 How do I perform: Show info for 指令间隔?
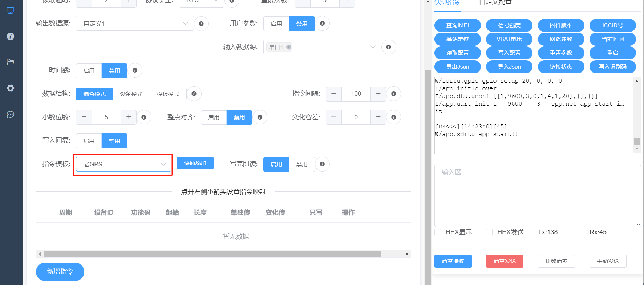pos(393,94)
